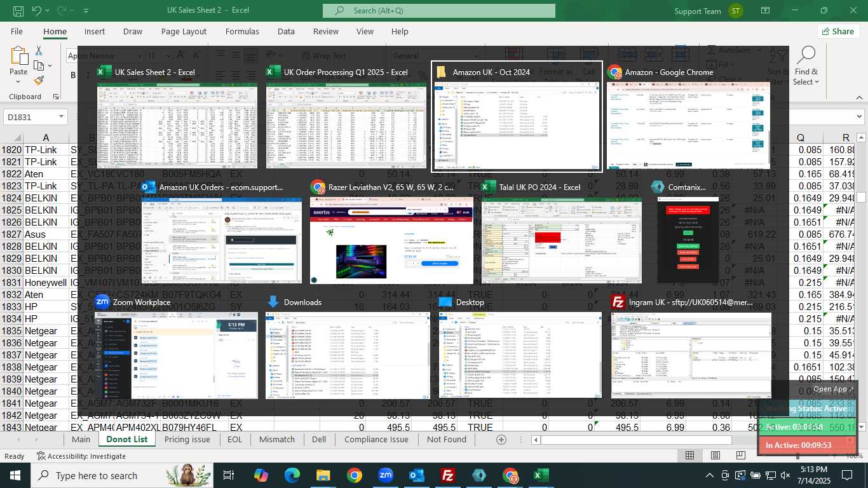
Task: Expand the Name Box dropdown arrow
Action: pyautogui.click(x=62, y=117)
